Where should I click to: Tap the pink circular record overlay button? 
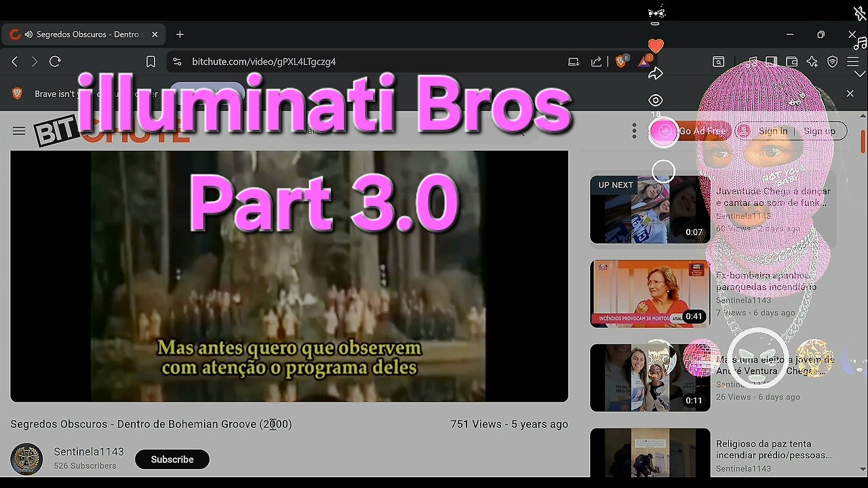pos(664,132)
